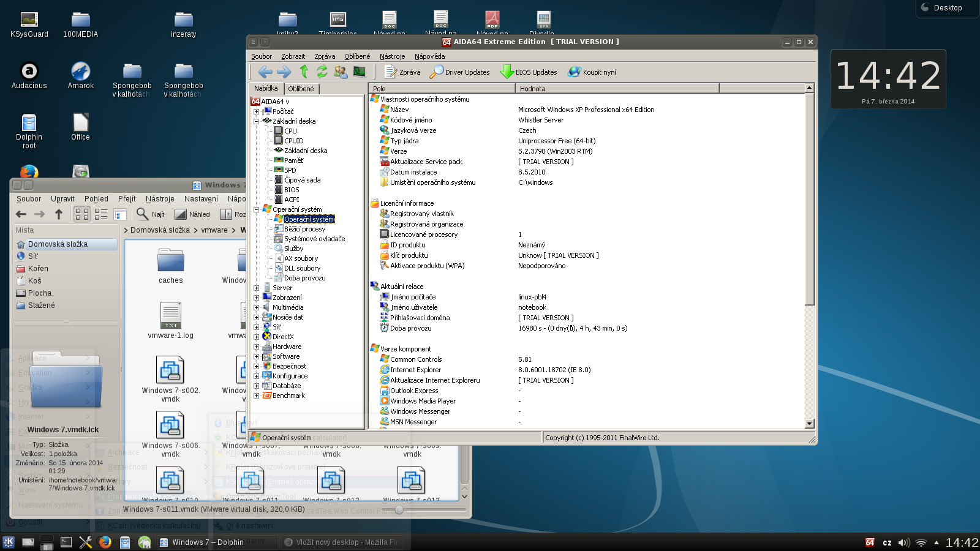The width and height of the screenshot is (980, 551).
Task: Click Dolphin back arrow button
Action: pyautogui.click(x=21, y=214)
